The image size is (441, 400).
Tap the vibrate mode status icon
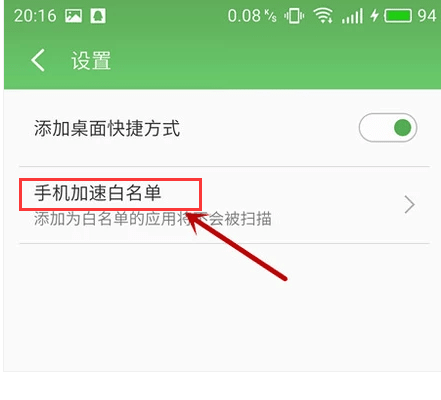(x=294, y=16)
